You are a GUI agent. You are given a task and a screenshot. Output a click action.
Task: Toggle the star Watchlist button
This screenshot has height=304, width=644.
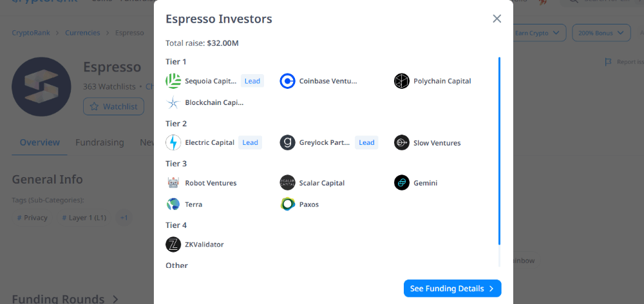[113, 106]
